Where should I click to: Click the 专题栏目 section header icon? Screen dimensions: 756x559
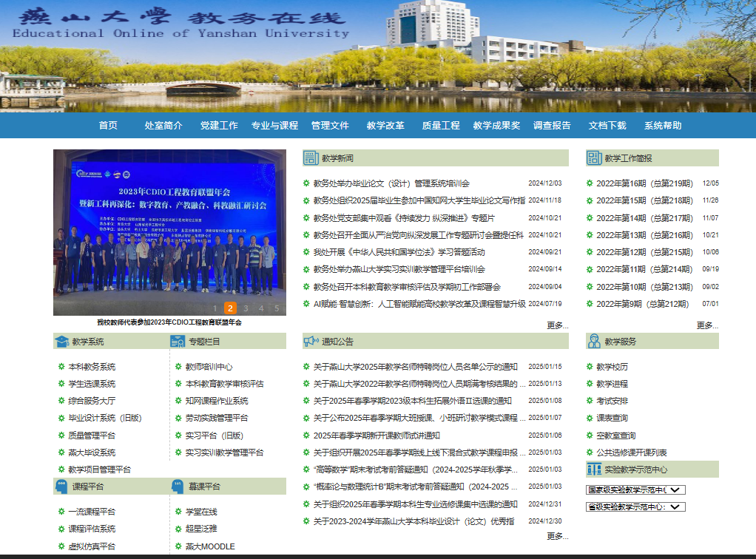point(178,342)
